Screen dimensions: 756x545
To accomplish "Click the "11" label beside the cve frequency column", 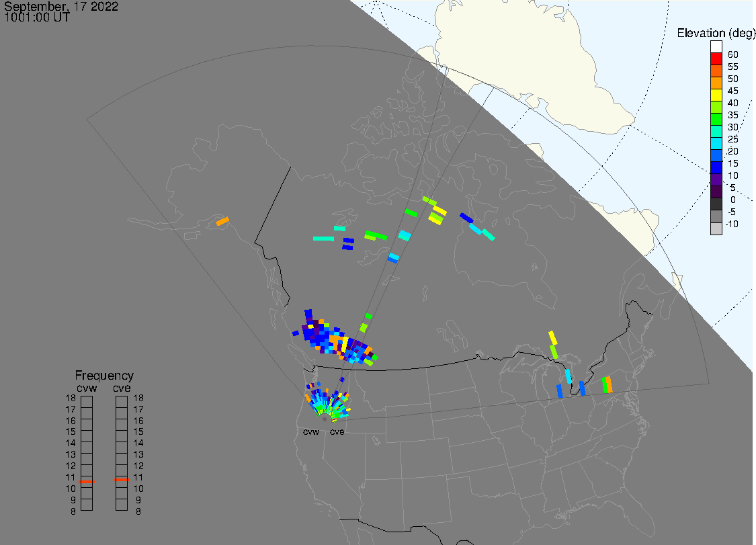I will click(x=138, y=477).
